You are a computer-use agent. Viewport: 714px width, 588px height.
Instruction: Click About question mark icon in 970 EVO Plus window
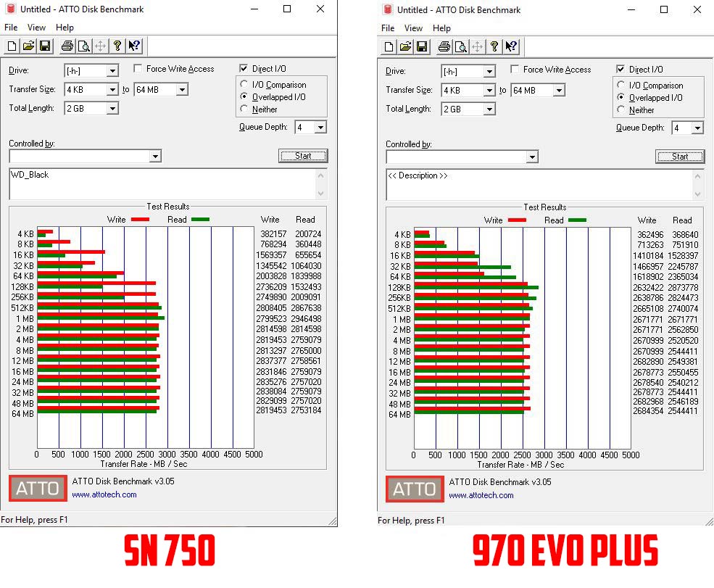point(494,46)
